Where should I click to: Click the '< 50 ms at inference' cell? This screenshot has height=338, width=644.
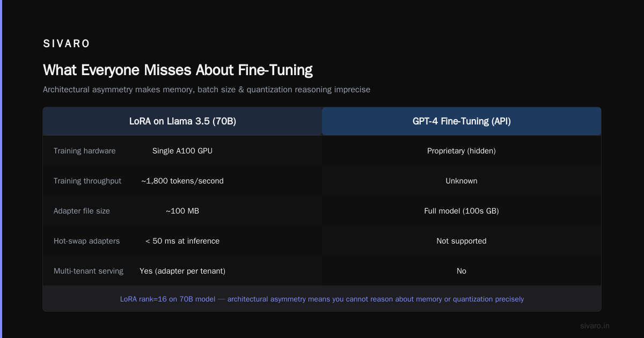pos(182,241)
